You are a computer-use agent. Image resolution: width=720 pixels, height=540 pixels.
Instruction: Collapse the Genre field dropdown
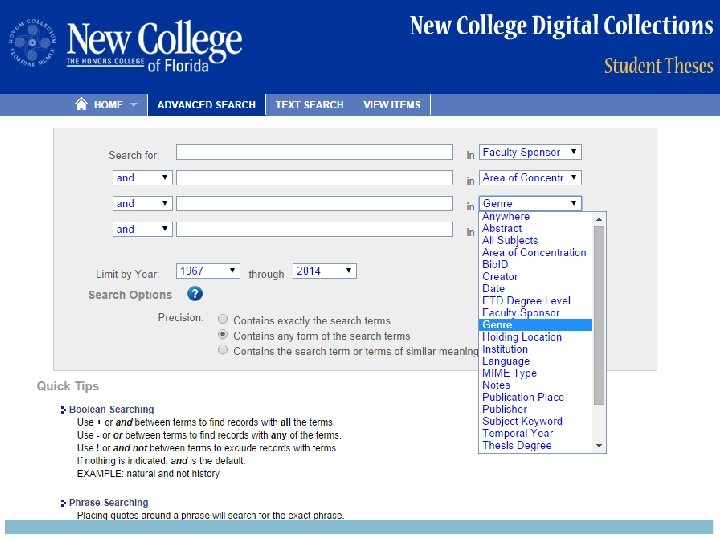point(530,203)
